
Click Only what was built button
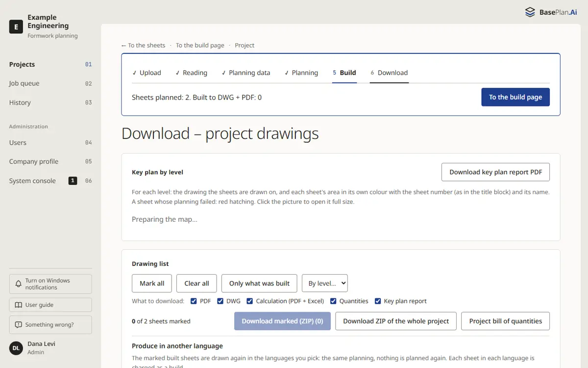tap(259, 283)
